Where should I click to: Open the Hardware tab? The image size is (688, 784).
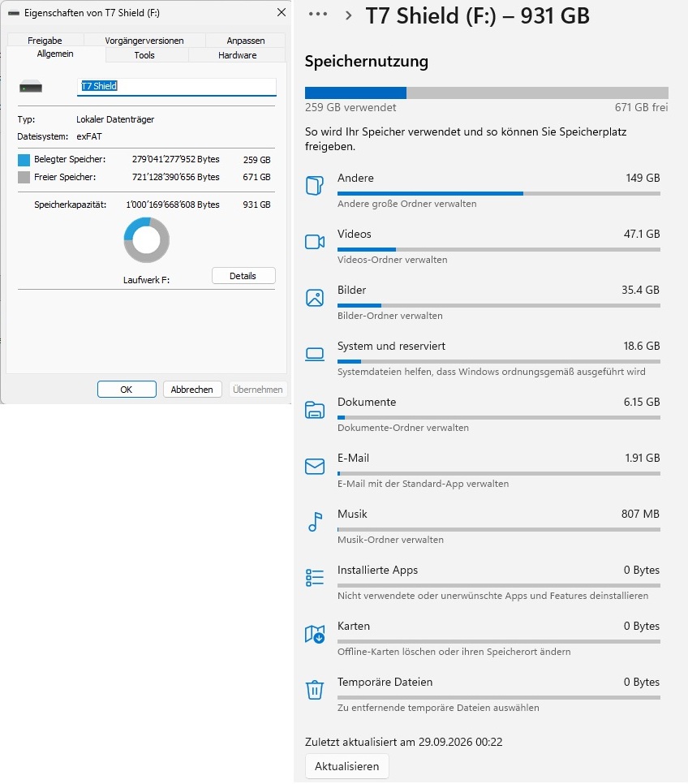pyautogui.click(x=237, y=55)
